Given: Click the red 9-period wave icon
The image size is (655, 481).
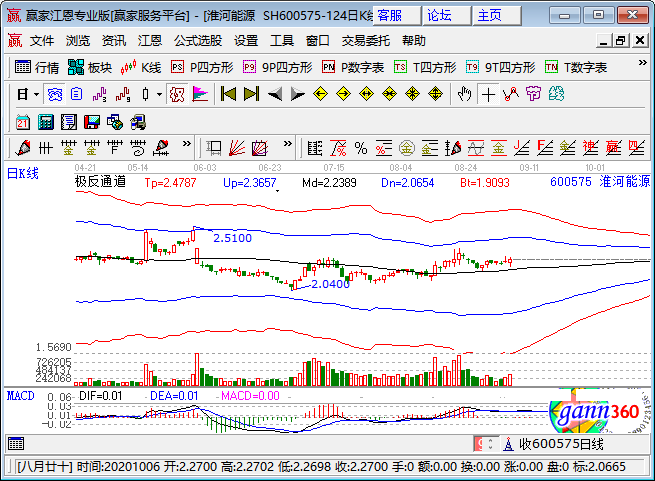Looking at the screenshot, I should point(123,94).
